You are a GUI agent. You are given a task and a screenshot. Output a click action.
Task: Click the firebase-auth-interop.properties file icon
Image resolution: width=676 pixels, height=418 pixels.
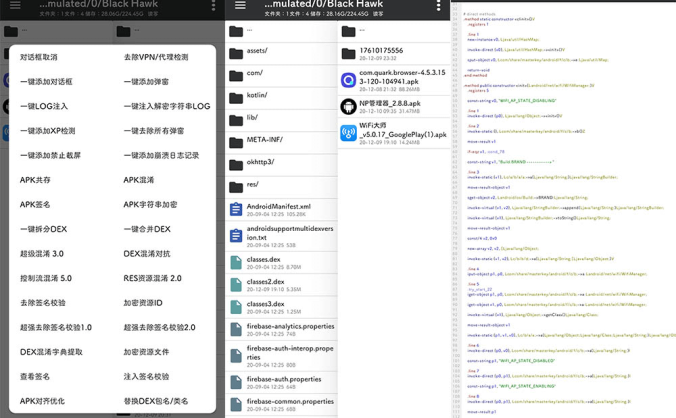coord(236,356)
